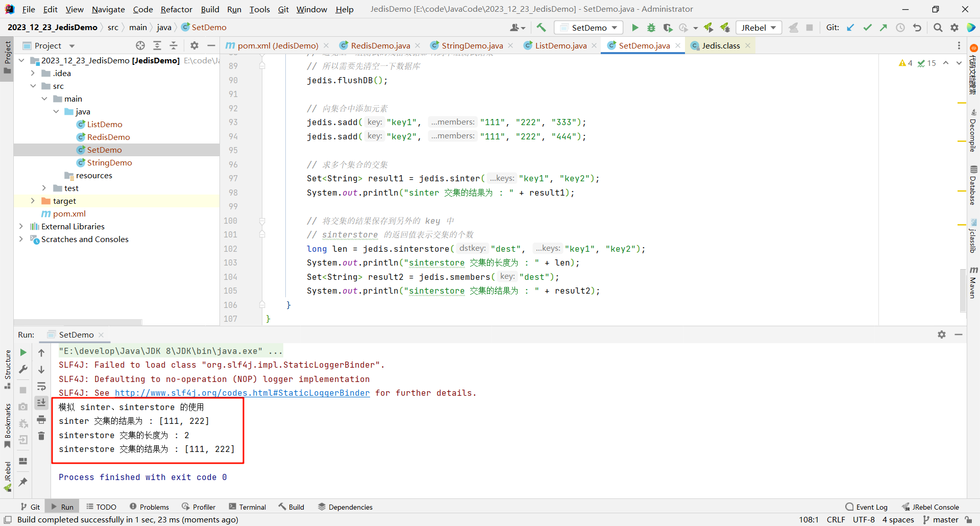
Task: Rollback changes with the undo icon
Action: coord(917,28)
